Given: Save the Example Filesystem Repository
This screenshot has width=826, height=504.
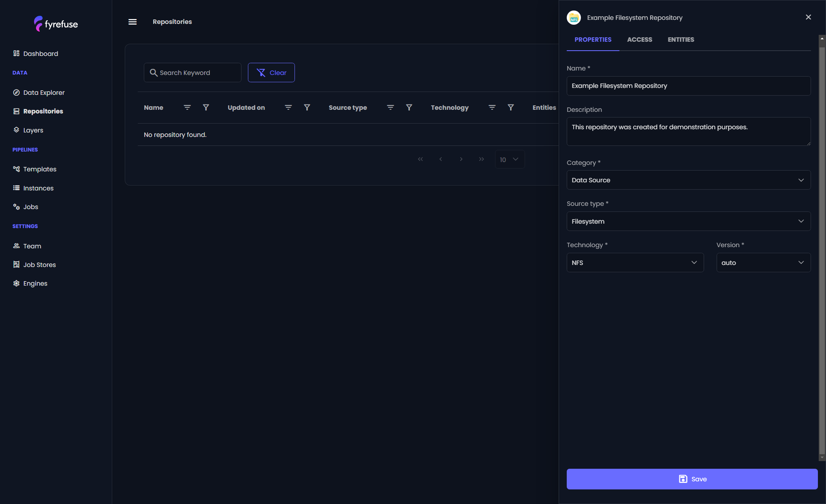Looking at the screenshot, I should click(x=692, y=479).
